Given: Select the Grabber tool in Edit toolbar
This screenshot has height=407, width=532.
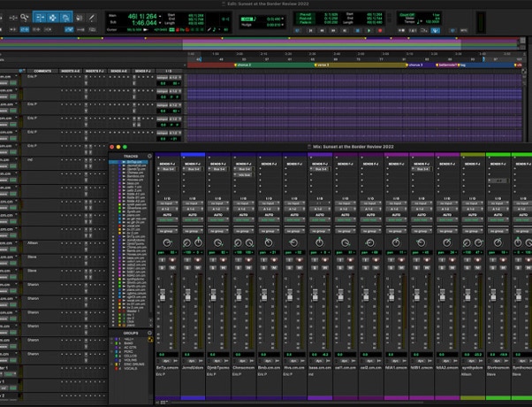Looking at the screenshot, I should (65, 18).
